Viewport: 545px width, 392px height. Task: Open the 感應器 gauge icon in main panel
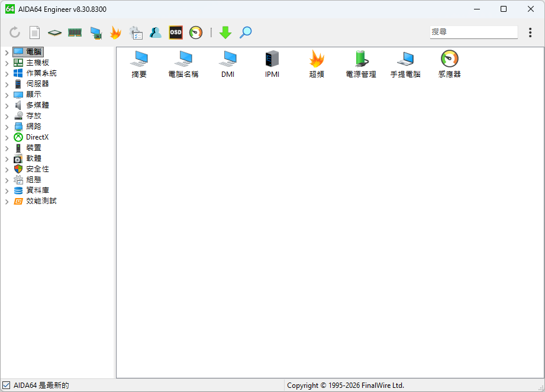(450, 59)
